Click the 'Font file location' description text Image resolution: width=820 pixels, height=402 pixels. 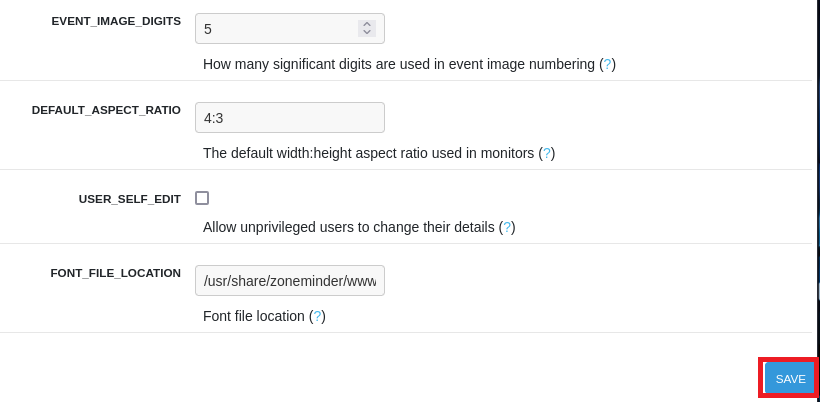pos(254,316)
